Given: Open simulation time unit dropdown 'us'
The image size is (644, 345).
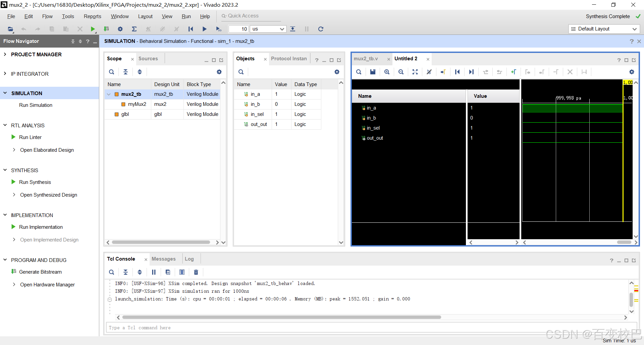Looking at the screenshot, I should (x=268, y=29).
